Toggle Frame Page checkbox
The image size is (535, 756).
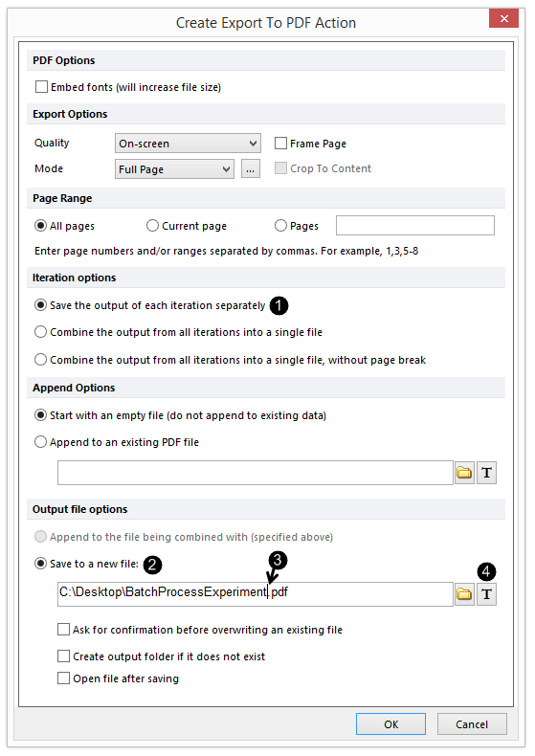[x=280, y=144]
